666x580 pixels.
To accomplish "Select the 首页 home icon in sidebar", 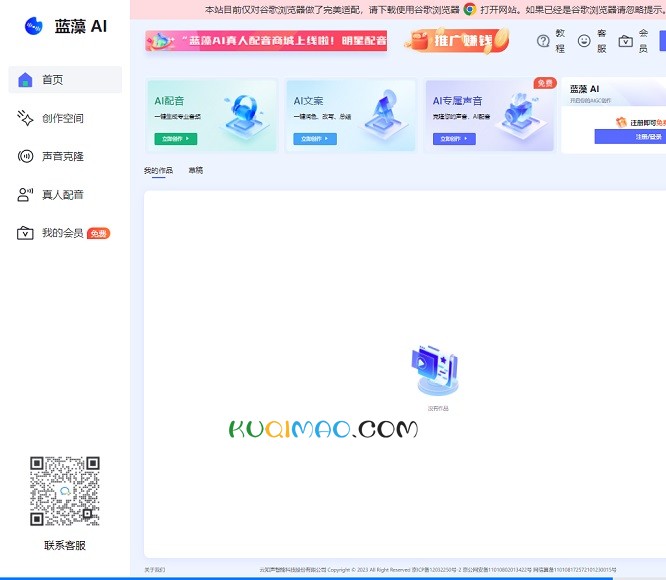I will [25, 79].
